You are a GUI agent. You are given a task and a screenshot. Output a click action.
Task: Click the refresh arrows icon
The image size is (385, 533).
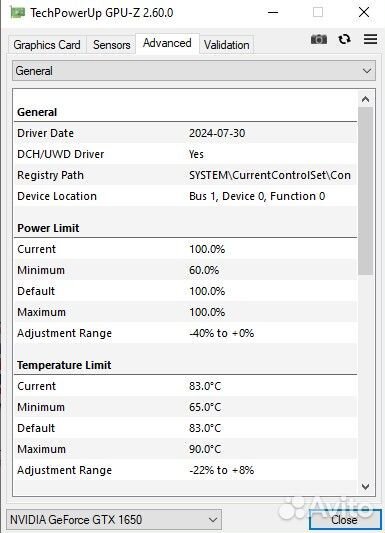[345, 39]
